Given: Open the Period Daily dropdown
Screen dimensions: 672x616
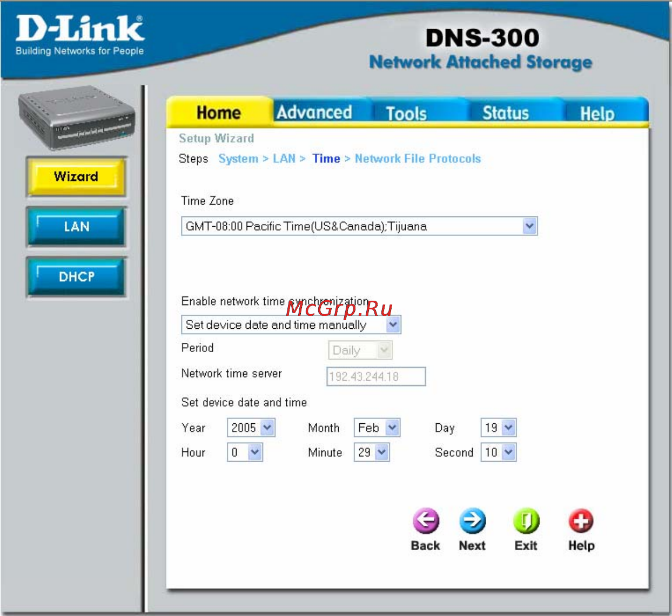Looking at the screenshot, I should [x=360, y=350].
